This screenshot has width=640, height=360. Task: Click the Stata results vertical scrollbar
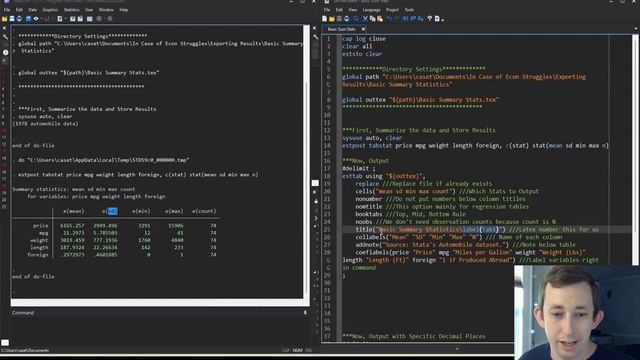[307, 163]
